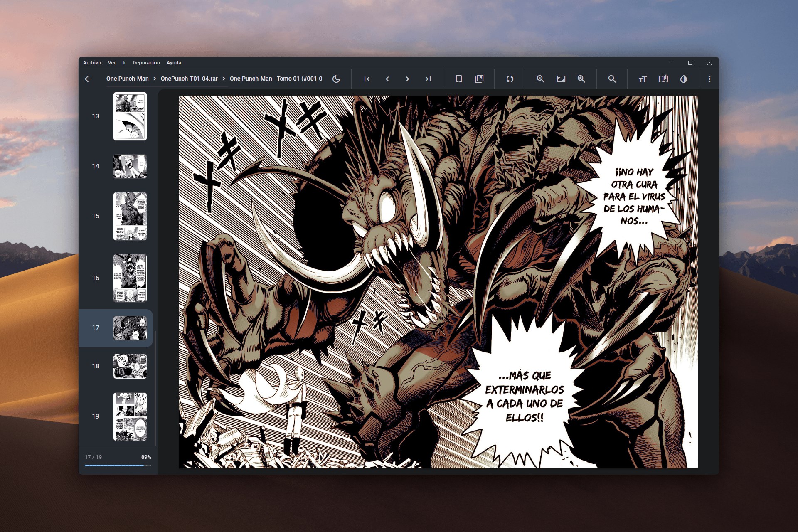Viewport: 798px width, 532px height.
Task: Open the Archivo menu
Action: [92, 62]
